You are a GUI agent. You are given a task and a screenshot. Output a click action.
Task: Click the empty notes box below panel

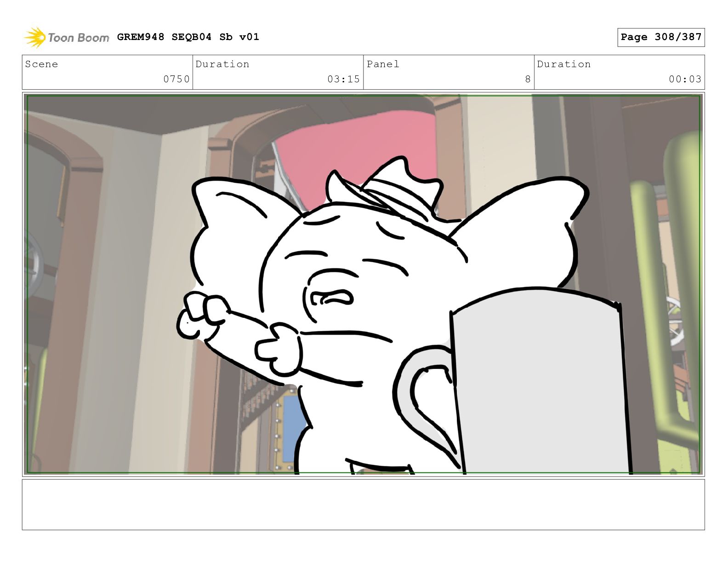[x=363, y=505]
